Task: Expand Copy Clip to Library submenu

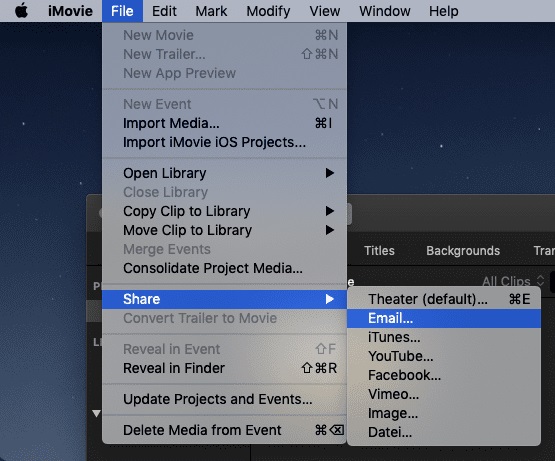Action: tap(224, 211)
